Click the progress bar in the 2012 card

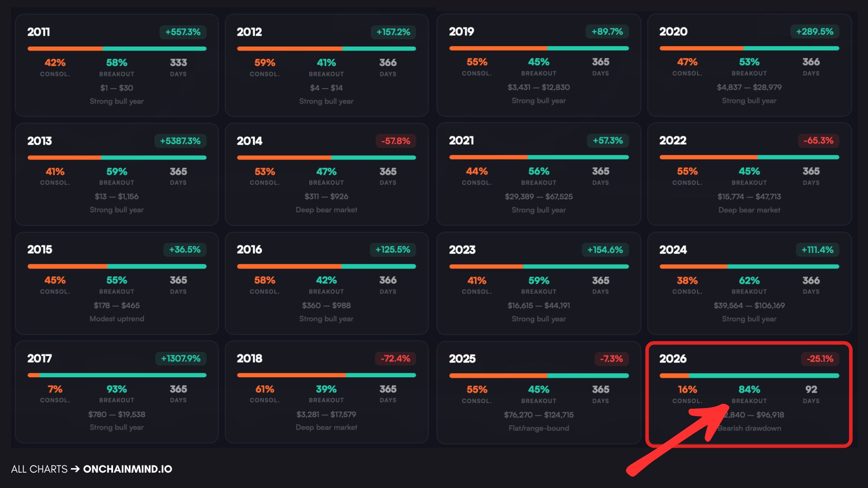pyautogui.click(x=326, y=48)
